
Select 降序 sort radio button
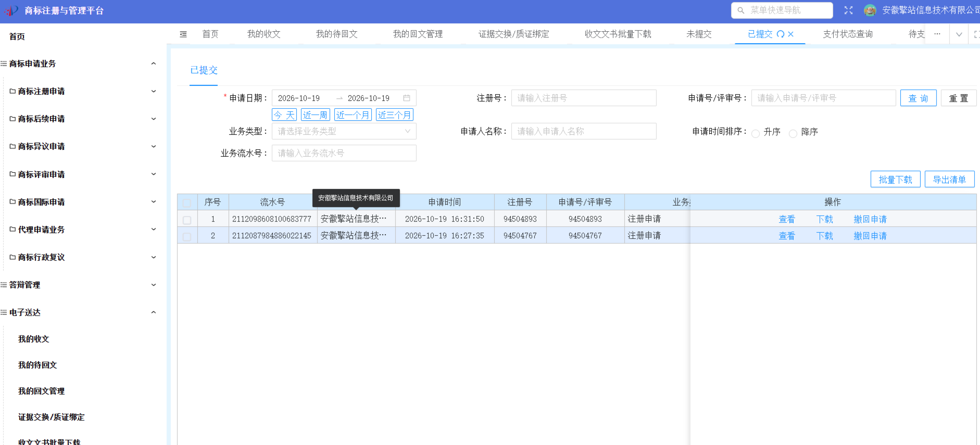(x=793, y=133)
